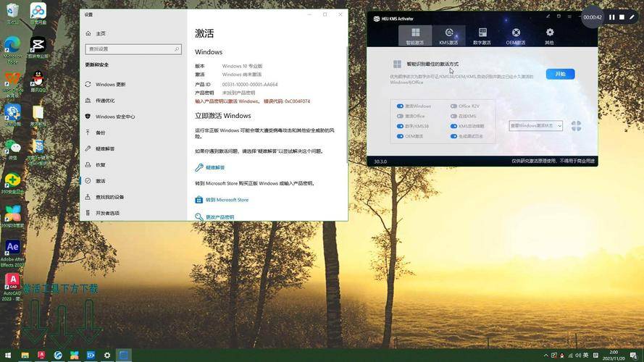Show hidden system tray icons
Image resolution: width=644 pixels, height=362 pixels.
pos(545,355)
